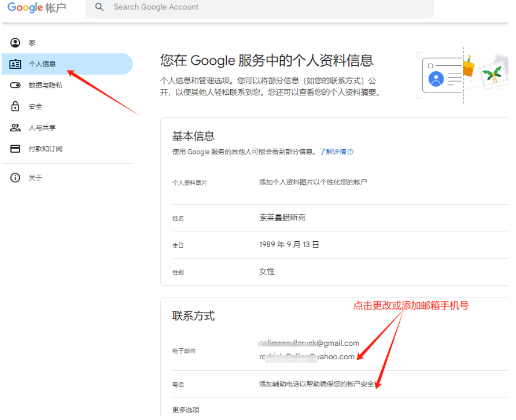
Task: Open the 姓名 row
Action: [340, 218]
